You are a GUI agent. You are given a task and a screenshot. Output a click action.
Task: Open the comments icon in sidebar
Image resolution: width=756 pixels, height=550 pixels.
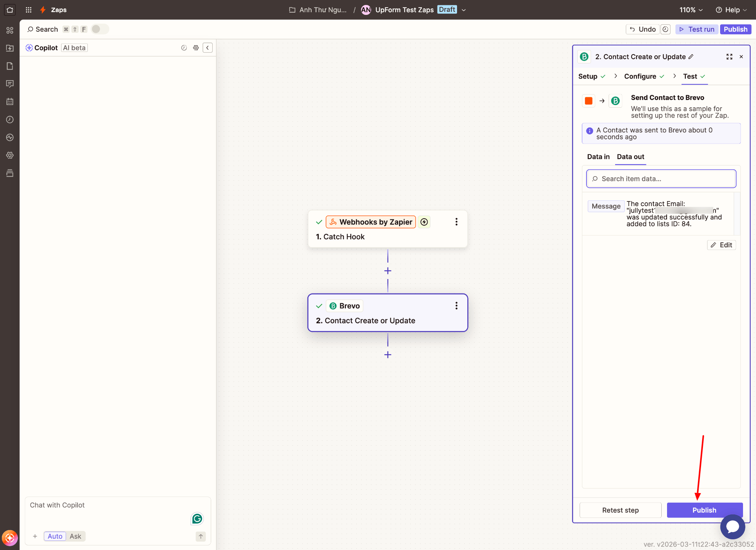pyautogui.click(x=10, y=84)
